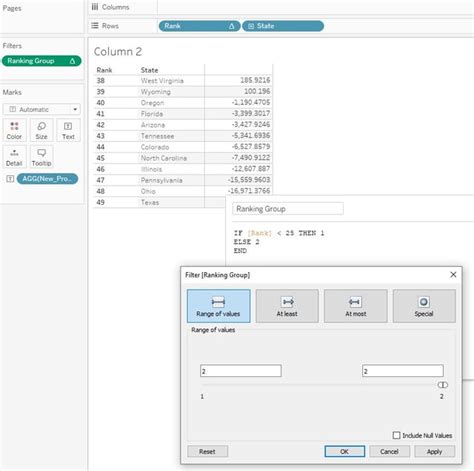Click the range slider handle

442,385
